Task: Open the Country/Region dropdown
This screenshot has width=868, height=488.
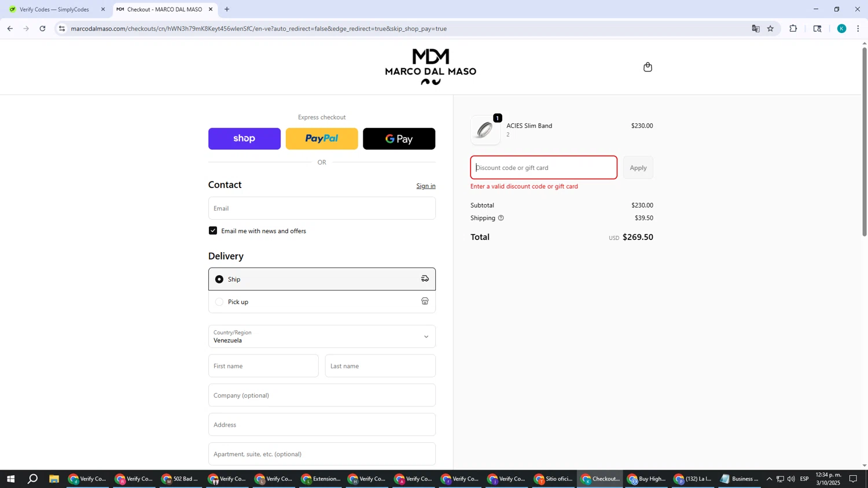Action: [x=322, y=337]
